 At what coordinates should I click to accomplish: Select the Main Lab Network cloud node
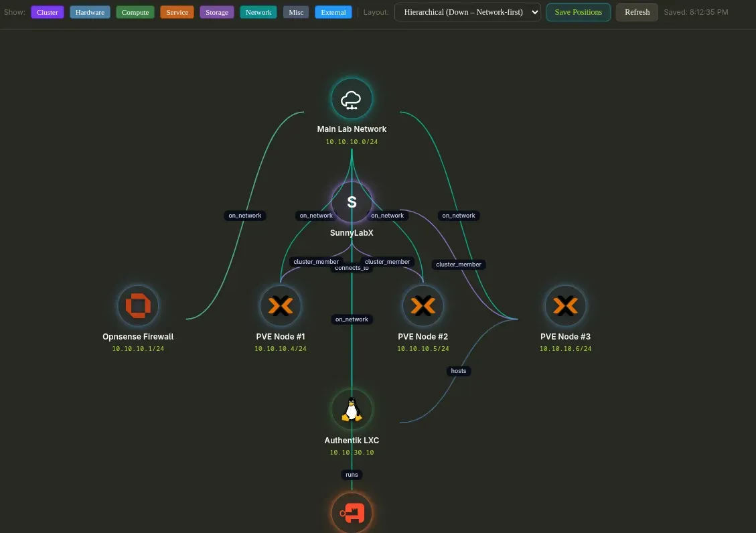352,99
